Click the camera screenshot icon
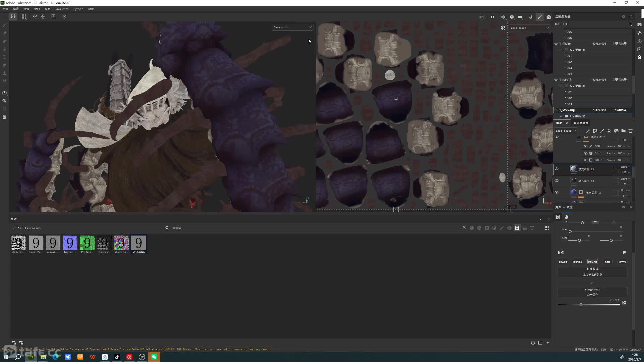Image resolution: width=644 pixels, height=362 pixels. click(548, 17)
